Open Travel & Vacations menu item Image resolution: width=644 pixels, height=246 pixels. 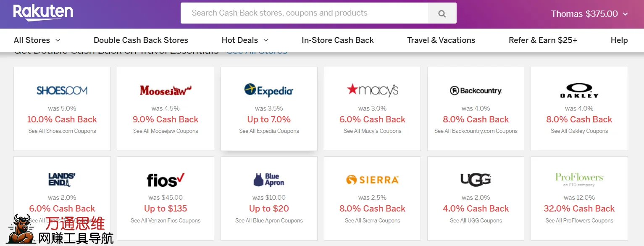(441, 40)
